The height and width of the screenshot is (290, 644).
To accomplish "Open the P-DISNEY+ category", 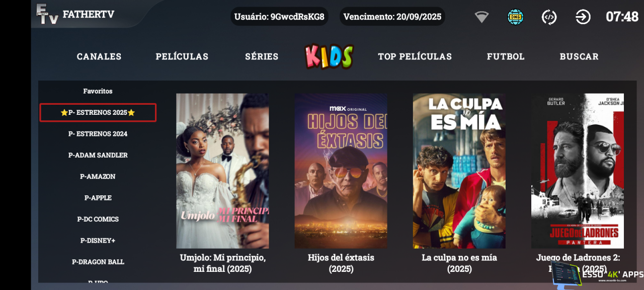I will pyautogui.click(x=98, y=241).
